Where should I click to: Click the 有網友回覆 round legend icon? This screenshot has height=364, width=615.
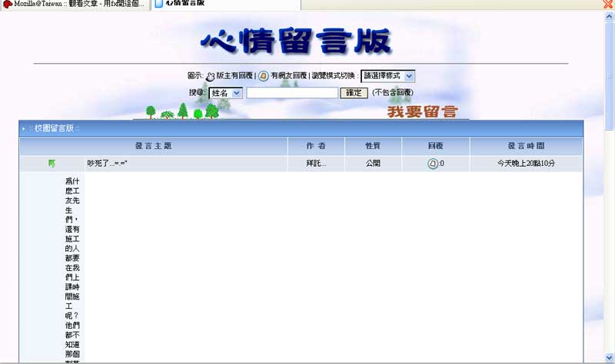click(264, 76)
